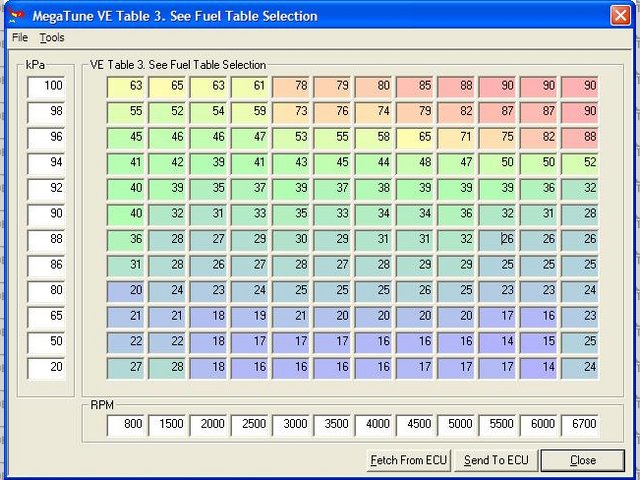640x480 pixels.
Task: Click the 800 RPM bin field
Action: [126, 425]
